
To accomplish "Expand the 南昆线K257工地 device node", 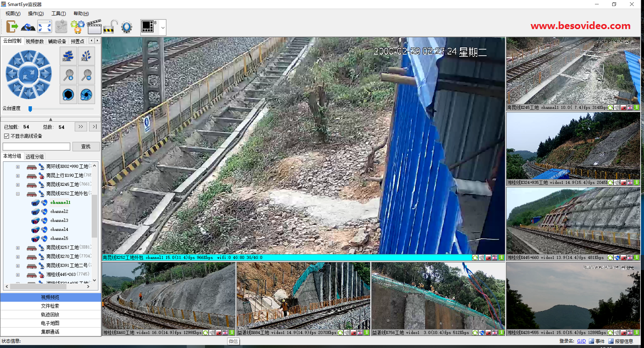I will [18, 248].
